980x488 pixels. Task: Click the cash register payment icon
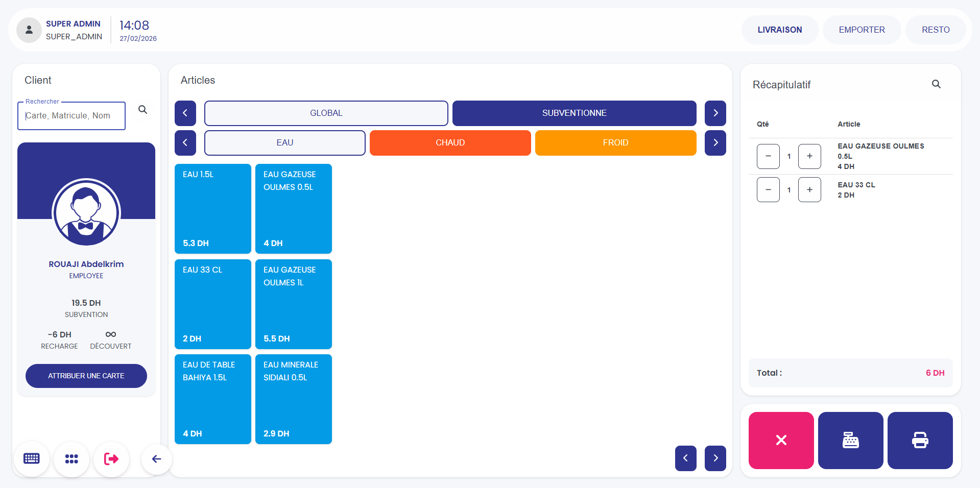[x=850, y=440]
